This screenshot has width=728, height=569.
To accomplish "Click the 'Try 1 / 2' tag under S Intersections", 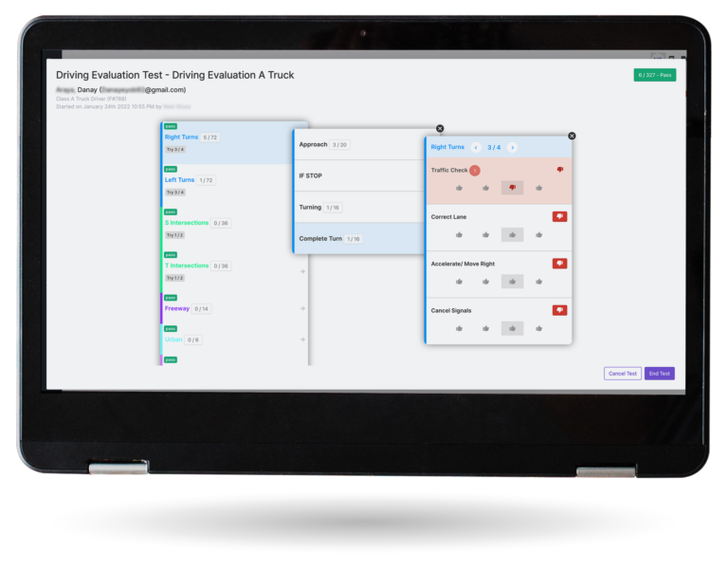I will point(174,235).
